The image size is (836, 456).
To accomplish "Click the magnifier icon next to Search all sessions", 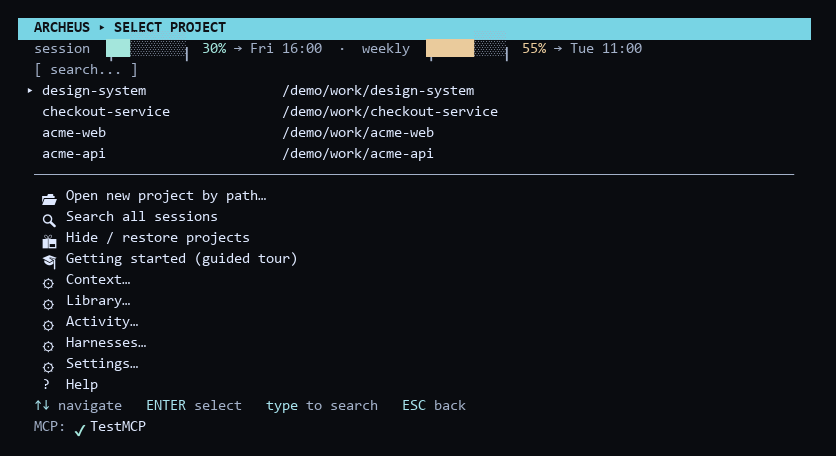I will coord(49,220).
